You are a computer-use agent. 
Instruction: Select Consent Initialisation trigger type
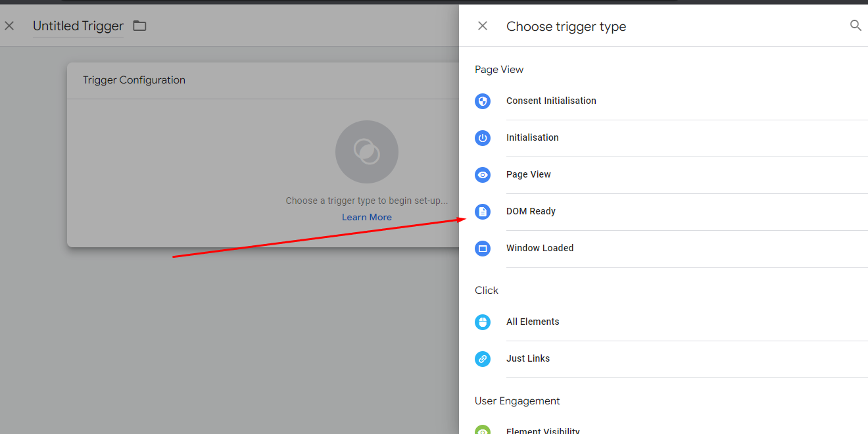point(551,101)
